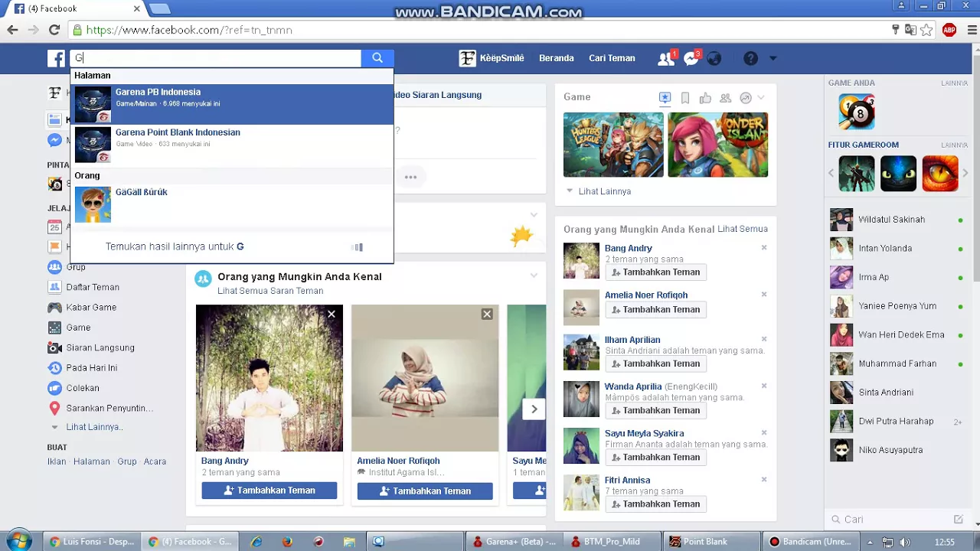This screenshot has width=980, height=551.
Task: Click the Game panel thumbs up icon
Action: (705, 97)
